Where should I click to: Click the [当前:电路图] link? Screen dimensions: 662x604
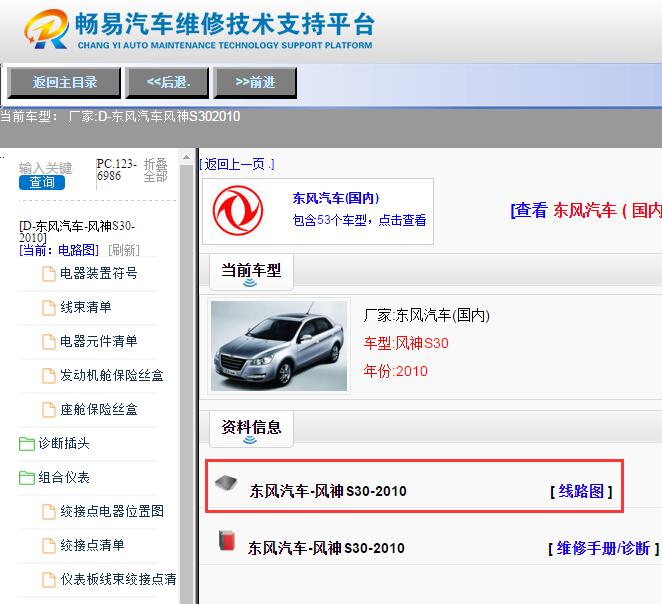pos(59,250)
